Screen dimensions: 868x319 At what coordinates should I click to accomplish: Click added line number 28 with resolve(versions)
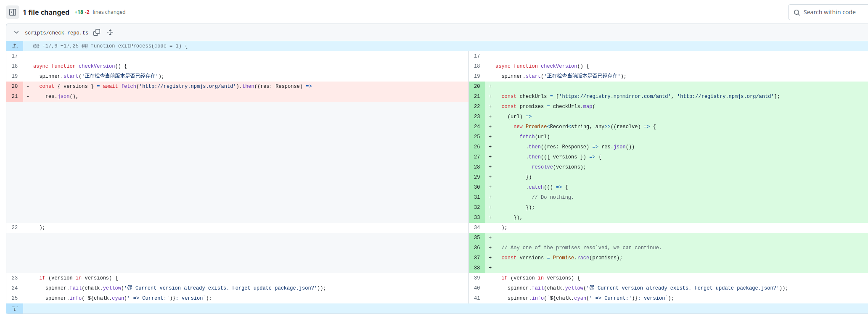pos(477,167)
